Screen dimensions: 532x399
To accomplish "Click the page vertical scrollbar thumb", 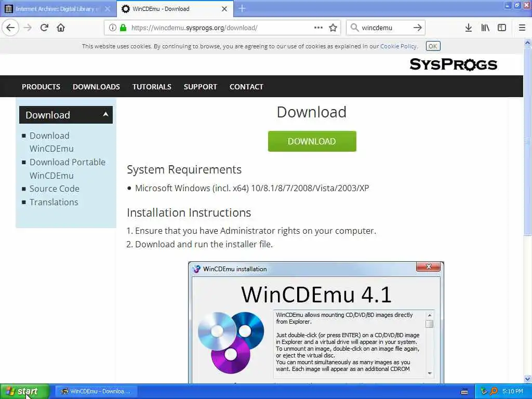I will click(527, 141).
